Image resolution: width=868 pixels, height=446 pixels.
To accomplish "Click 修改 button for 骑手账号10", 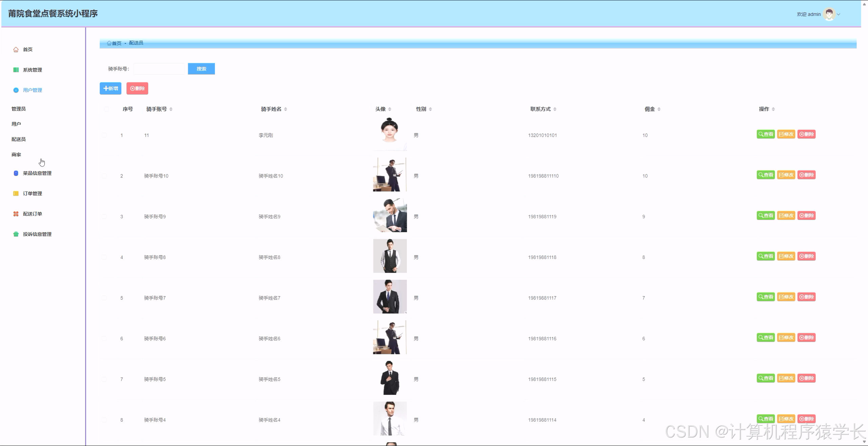I will (x=786, y=175).
